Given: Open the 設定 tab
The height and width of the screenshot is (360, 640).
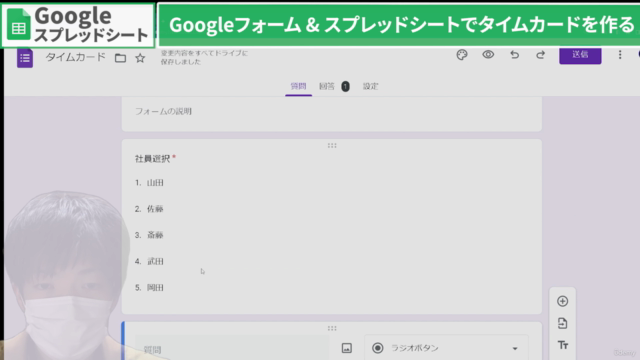Looking at the screenshot, I should tap(371, 86).
